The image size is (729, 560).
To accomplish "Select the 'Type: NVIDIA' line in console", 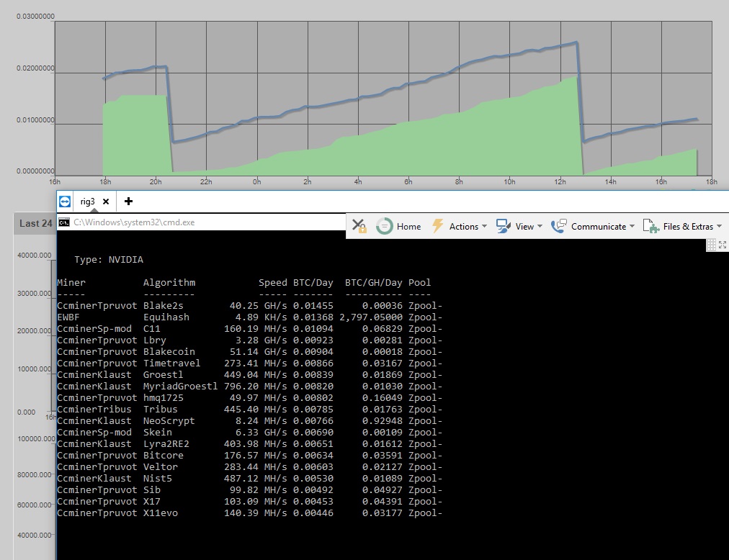I will coord(109,260).
